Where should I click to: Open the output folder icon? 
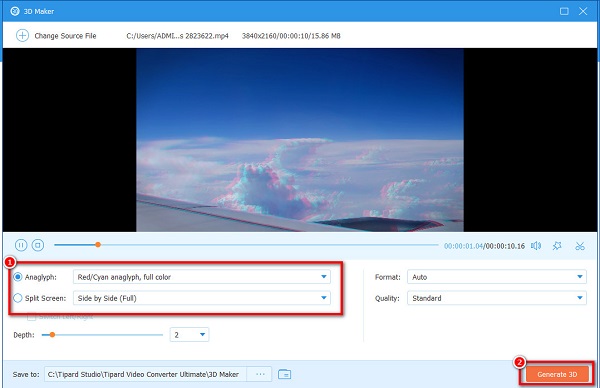(x=284, y=374)
